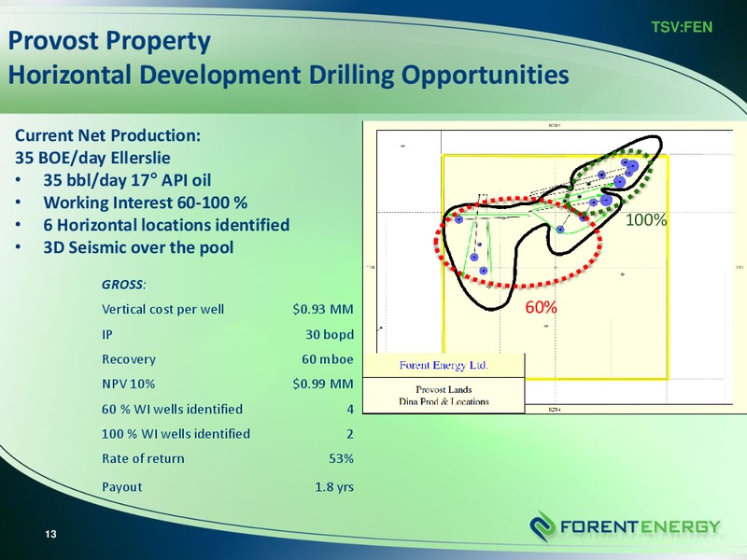Select the red '60%' map label
Viewport: 747px width, 560px height.
542,308
